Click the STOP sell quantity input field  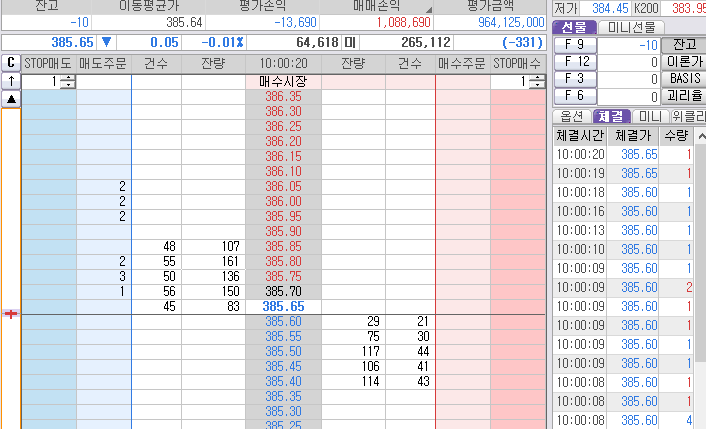(x=43, y=81)
